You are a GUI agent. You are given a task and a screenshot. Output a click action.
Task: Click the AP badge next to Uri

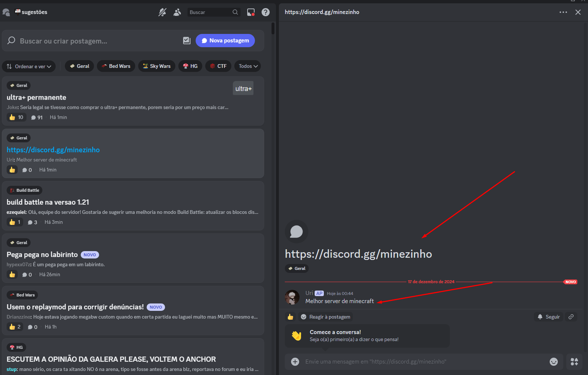319,294
